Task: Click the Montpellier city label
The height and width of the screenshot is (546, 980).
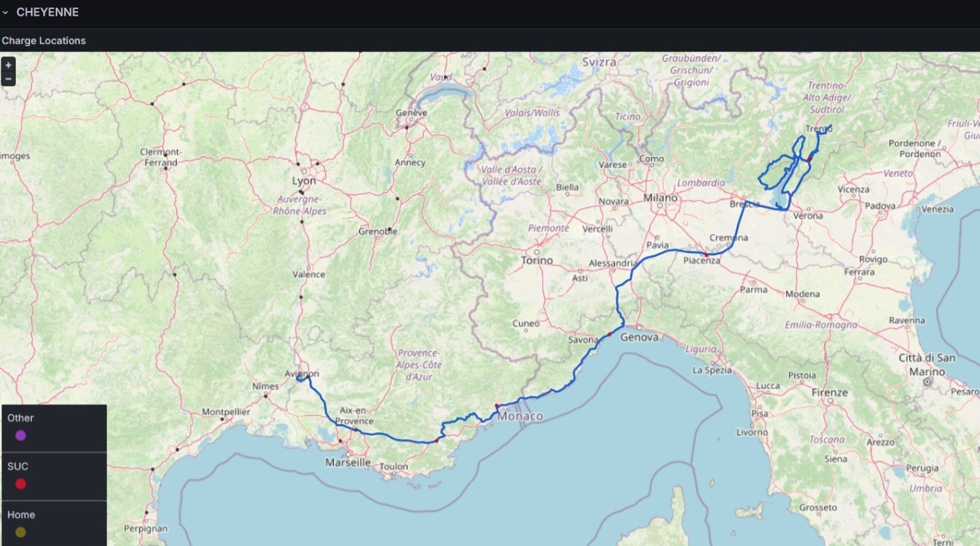Action: tap(226, 411)
